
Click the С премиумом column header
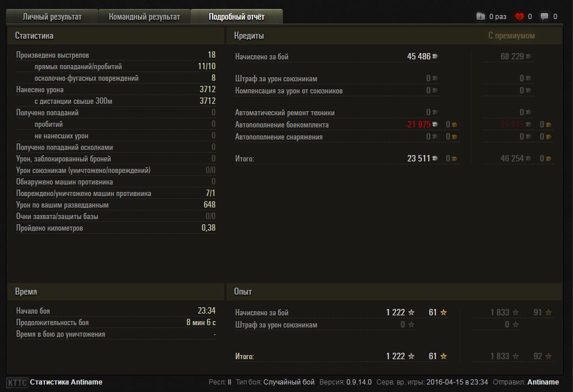coord(511,36)
